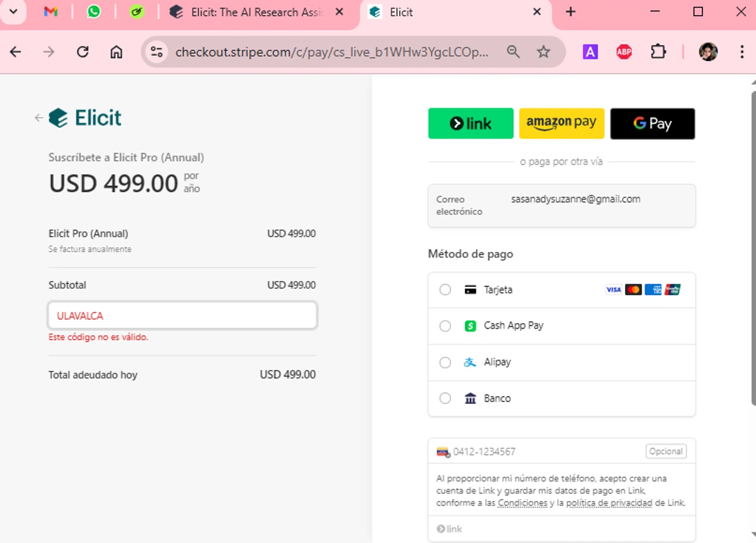Close the Elicit AI Research Assistant tab
756x543 pixels.
pyautogui.click(x=340, y=12)
